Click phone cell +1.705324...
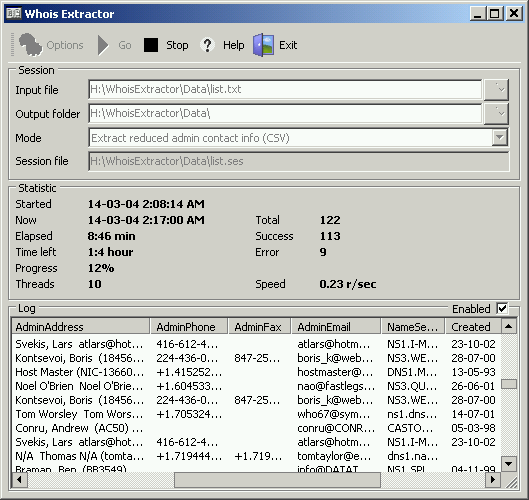The height and width of the screenshot is (500, 529). pos(189,414)
